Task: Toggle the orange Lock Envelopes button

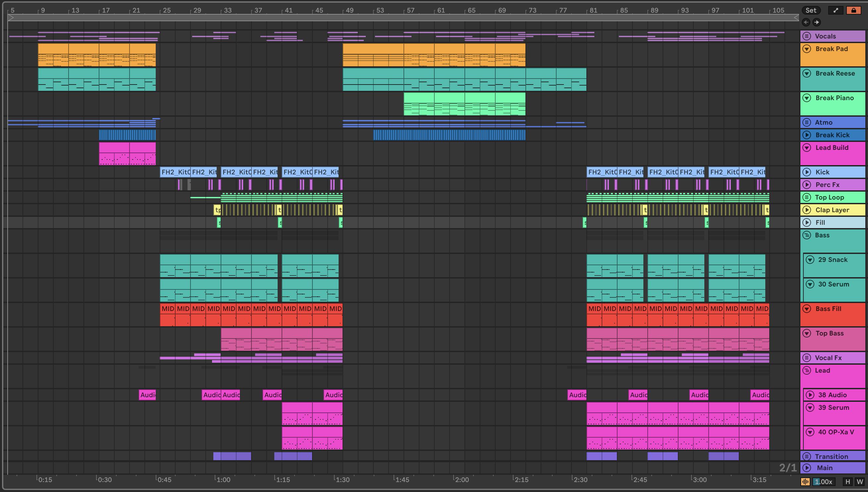Action: [x=853, y=10]
